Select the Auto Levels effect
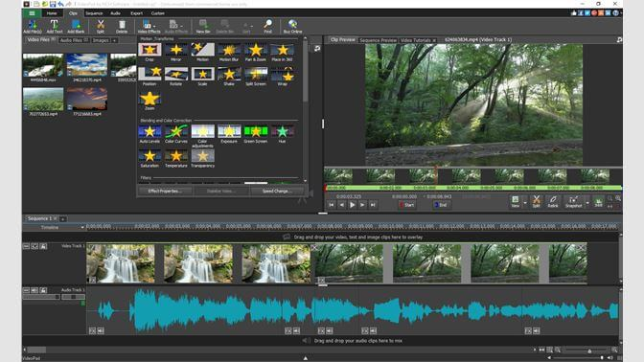 point(149,134)
